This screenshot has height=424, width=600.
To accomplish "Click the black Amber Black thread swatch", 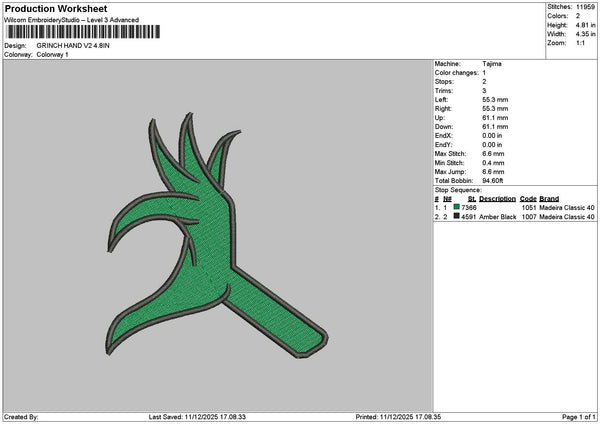I will (456, 216).
